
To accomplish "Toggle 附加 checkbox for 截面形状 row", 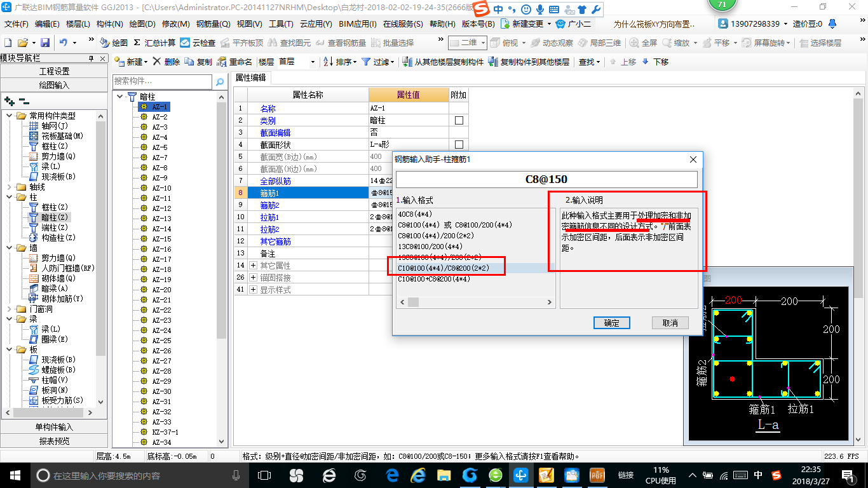I will click(x=459, y=145).
